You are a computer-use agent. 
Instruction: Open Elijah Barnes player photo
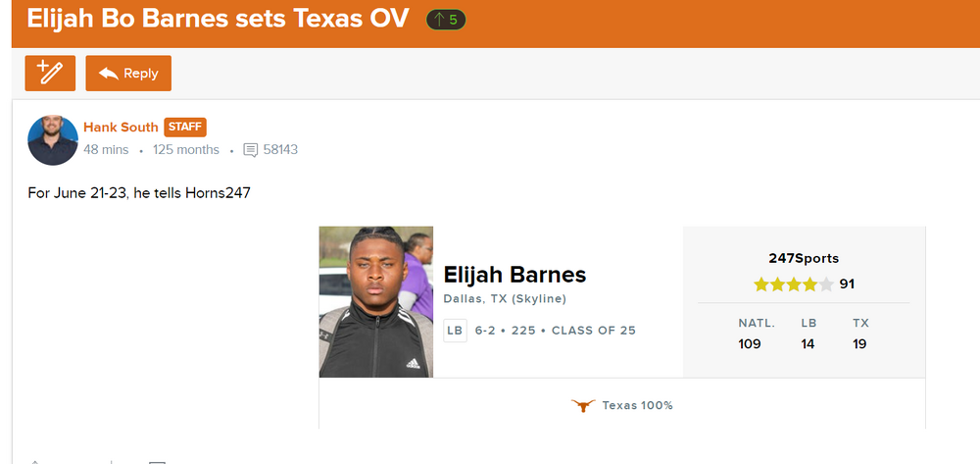click(375, 302)
